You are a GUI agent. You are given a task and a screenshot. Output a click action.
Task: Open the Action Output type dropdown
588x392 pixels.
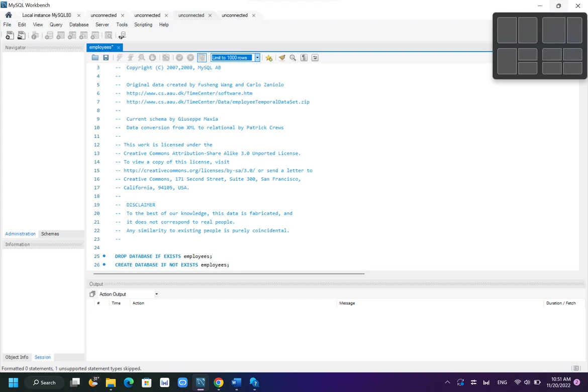[156, 294]
